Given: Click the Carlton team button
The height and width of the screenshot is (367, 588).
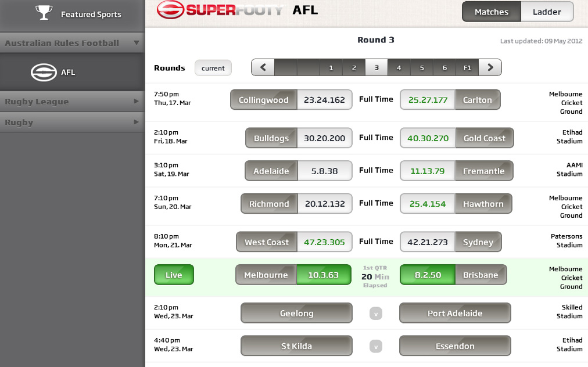Looking at the screenshot, I should [478, 100].
